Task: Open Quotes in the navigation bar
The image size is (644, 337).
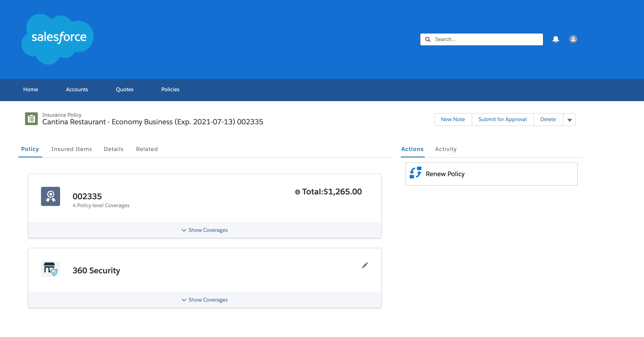Action: coord(124,90)
